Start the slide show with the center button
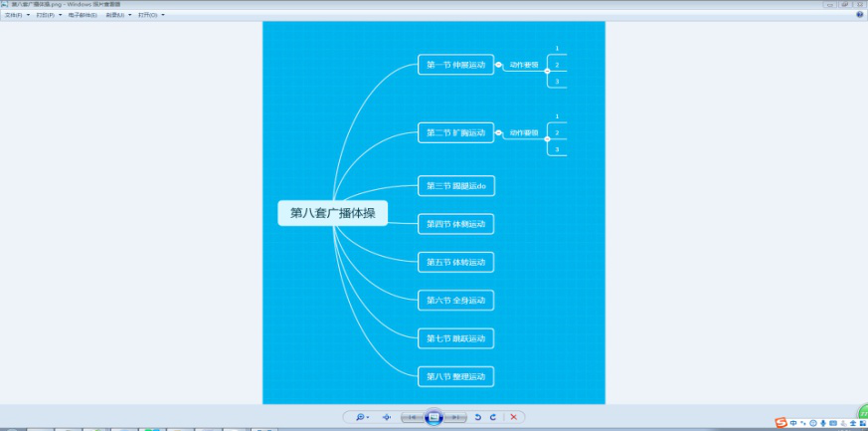This screenshot has height=431, width=868. (x=434, y=417)
